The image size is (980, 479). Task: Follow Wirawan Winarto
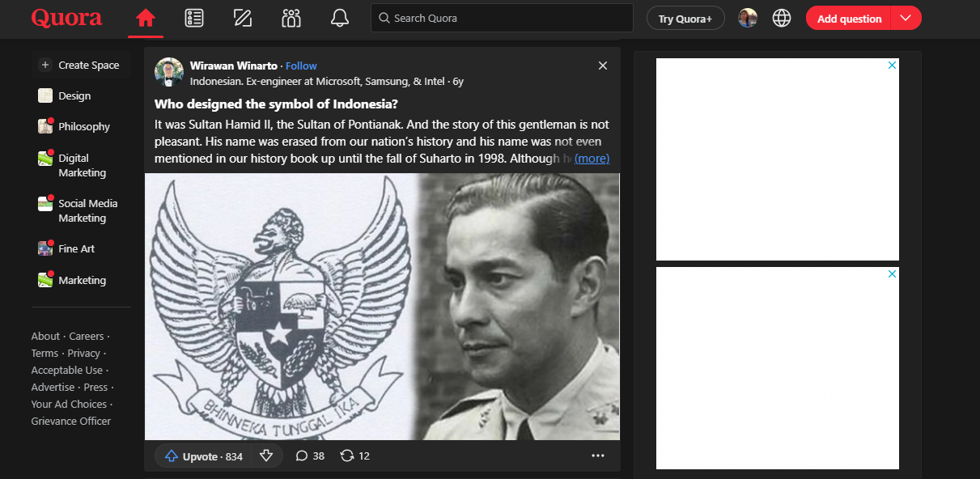pos(301,66)
